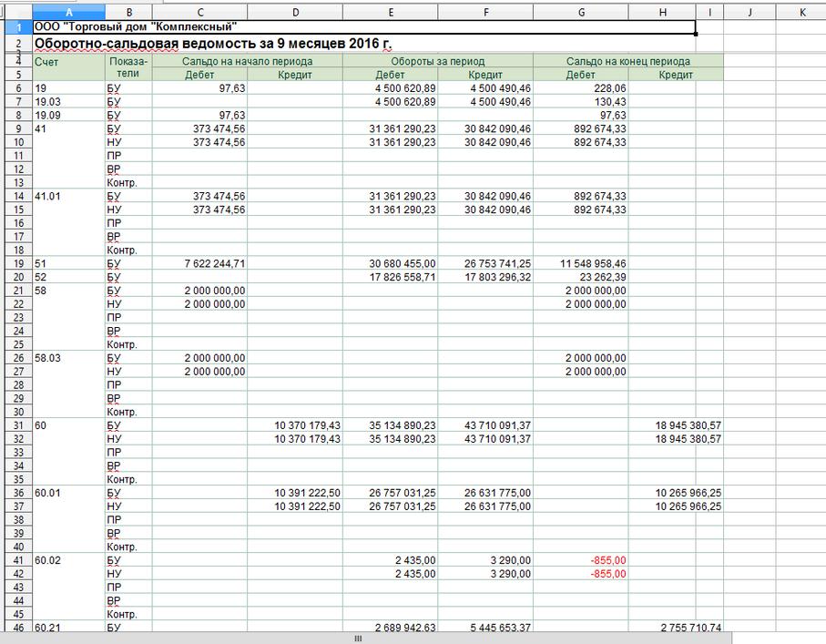Click the cell with value 7 622 244,71
Screen dimensions: 826x644
click(x=199, y=262)
